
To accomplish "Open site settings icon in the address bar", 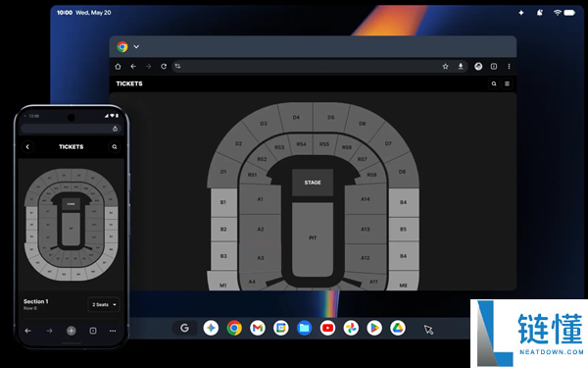I will coord(177,67).
